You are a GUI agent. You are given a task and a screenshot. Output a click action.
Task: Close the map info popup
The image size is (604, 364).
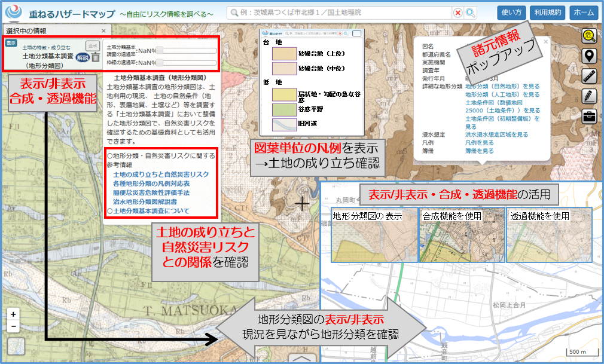[545, 42]
